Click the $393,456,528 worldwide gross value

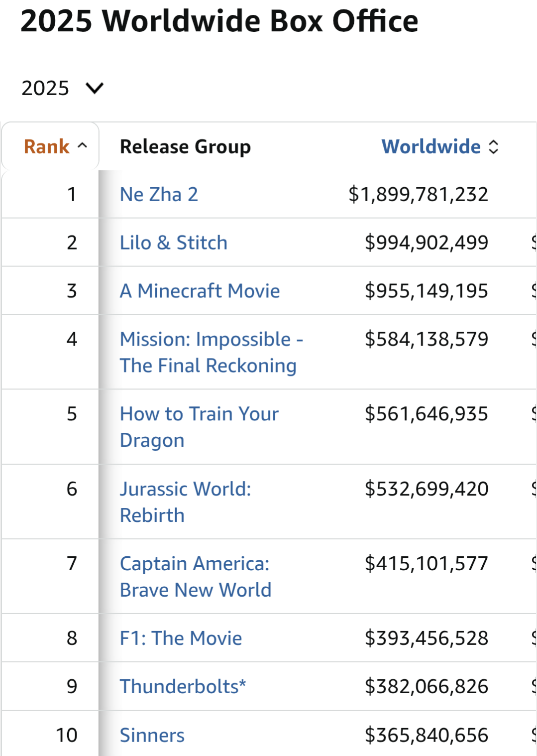pyautogui.click(x=427, y=638)
